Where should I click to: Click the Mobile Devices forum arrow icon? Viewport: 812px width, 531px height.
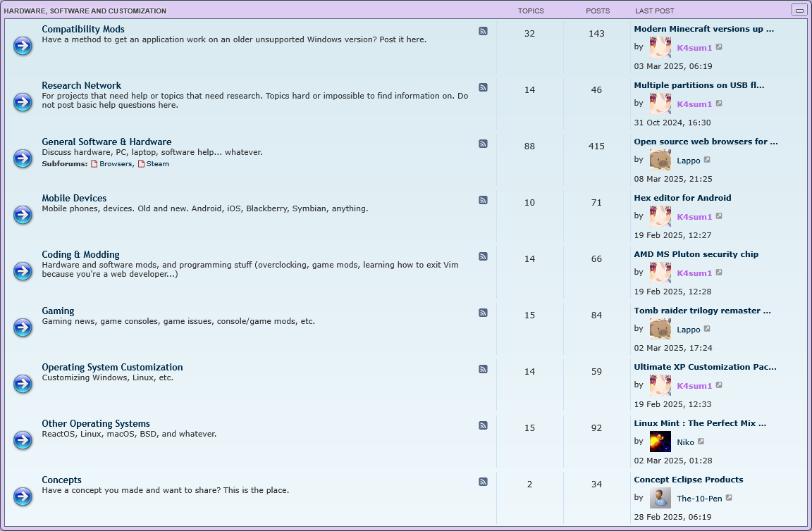click(x=23, y=215)
